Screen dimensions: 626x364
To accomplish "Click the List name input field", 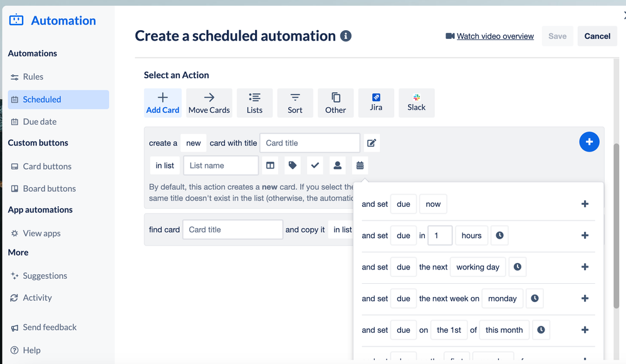I will tap(221, 165).
